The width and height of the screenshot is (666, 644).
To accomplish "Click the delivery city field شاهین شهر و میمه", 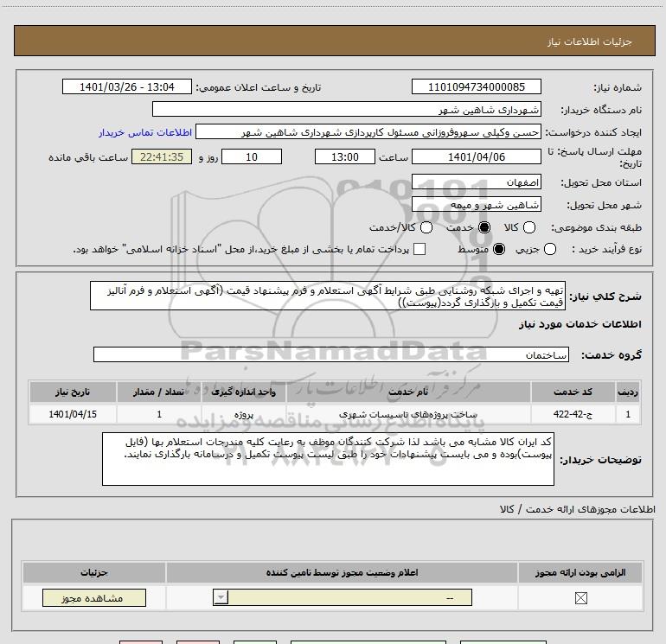I will pos(476,205).
